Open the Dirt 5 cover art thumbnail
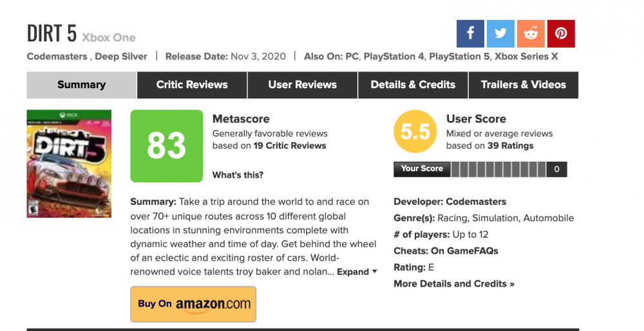The width and height of the screenshot is (644, 331). pyautogui.click(x=69, y=164)
